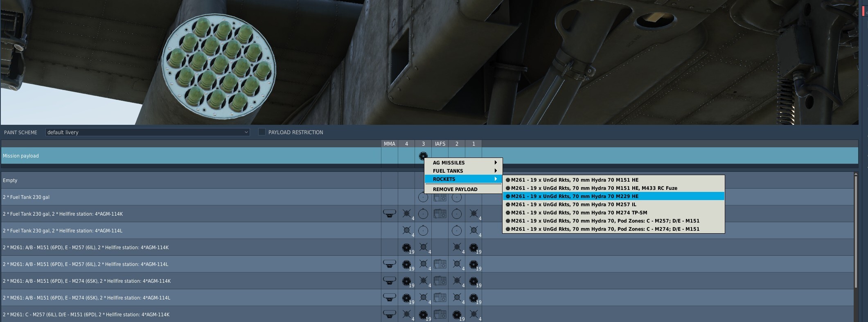The height and width of the screenshot is (322, 868).
Task: Click station 2 fuel tank icon in 2 * Fuel Tank 230 gal row
Action: 457,197
